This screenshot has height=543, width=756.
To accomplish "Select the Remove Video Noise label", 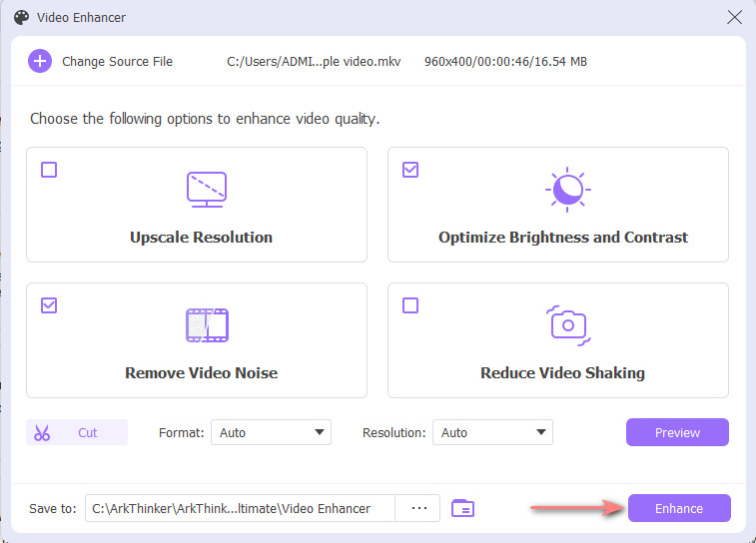I will (x=201, y=373).
